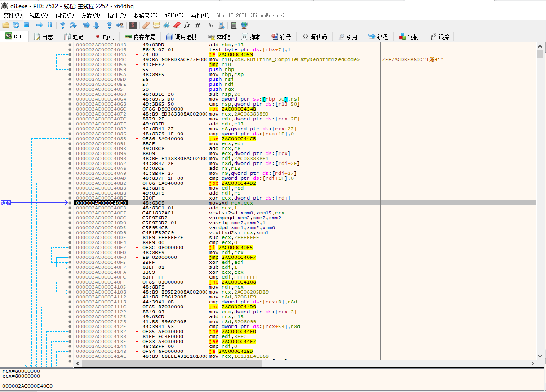Expand the 选项(O) menu
546x392 pixels.
[174, 15]
